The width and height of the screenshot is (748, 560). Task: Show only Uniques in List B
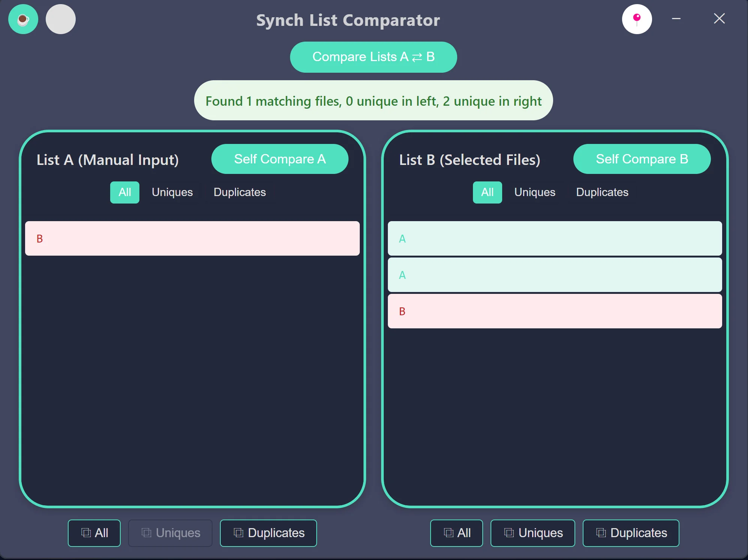(x=535, y=192)
